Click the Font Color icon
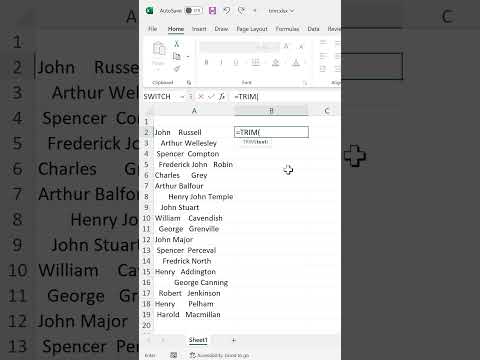The image size is (480, 360). [x=296, y=62]
